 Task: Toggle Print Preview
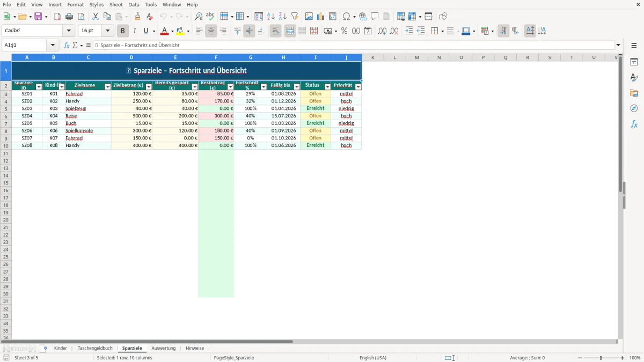(81, 17)
